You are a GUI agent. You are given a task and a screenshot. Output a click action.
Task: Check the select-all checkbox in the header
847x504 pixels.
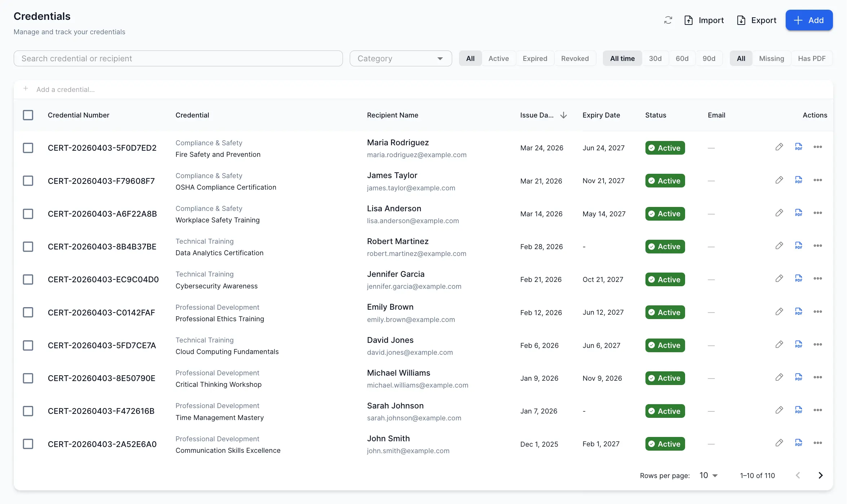28,115
